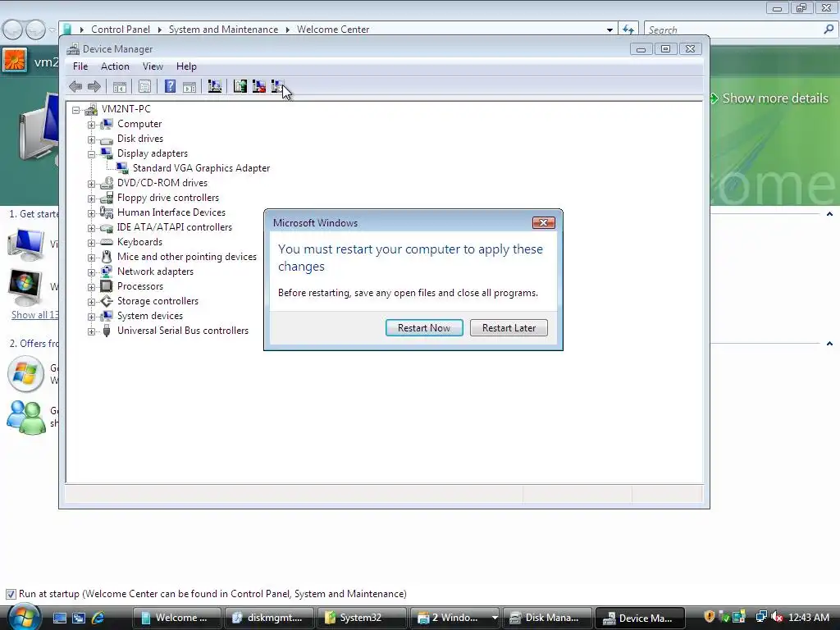Click the Restart Later button
840x630 pixels.
click(x=509, y=328)
